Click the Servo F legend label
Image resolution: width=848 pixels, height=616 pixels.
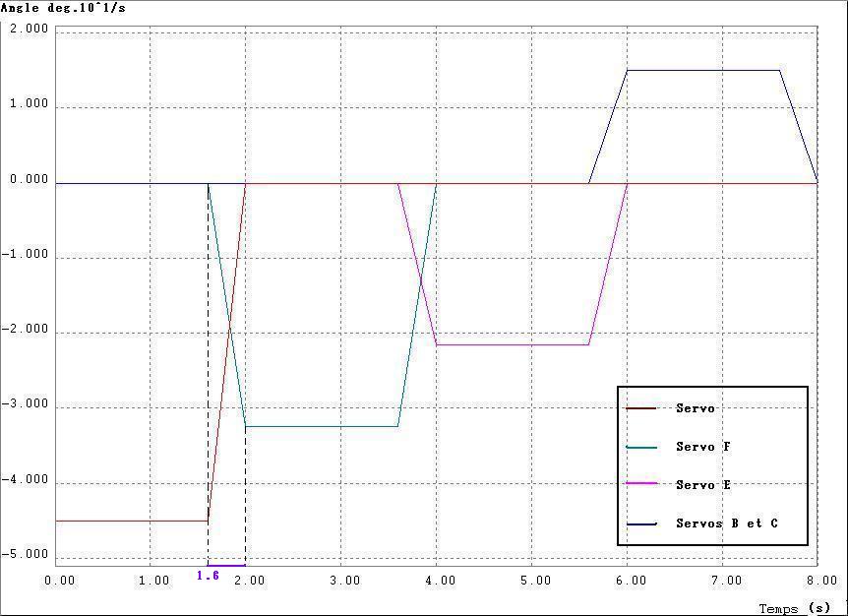702,447
